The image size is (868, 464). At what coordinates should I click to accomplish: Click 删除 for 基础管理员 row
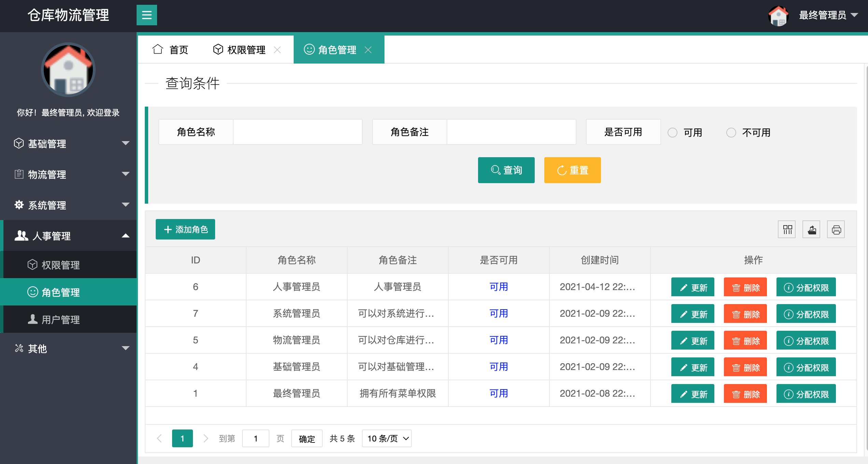[745, 367]
